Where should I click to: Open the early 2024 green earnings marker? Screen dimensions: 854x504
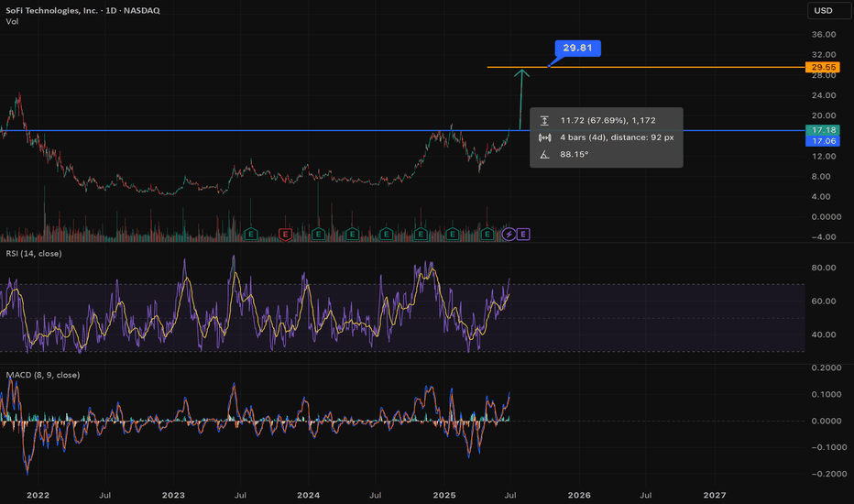coord(319,235)
